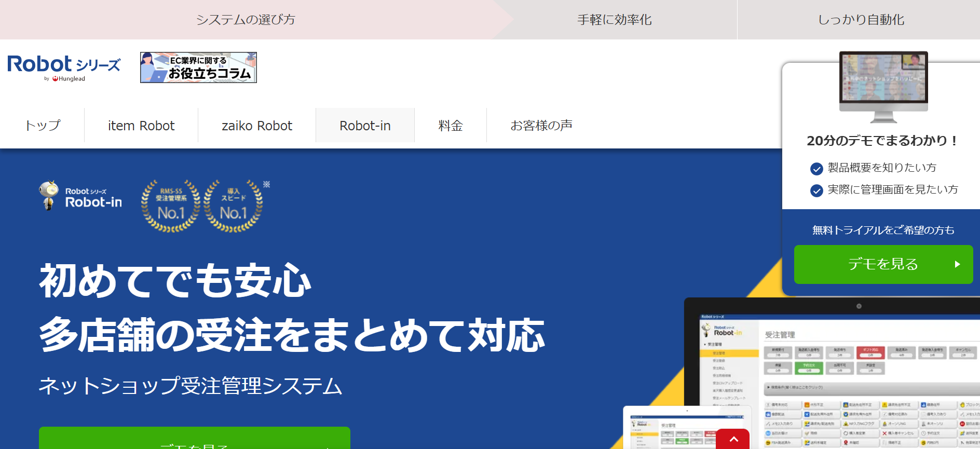This screenshot has width=980, height=449.
Task: Open the item Robot menu item
Action: [x=141, y=125]
